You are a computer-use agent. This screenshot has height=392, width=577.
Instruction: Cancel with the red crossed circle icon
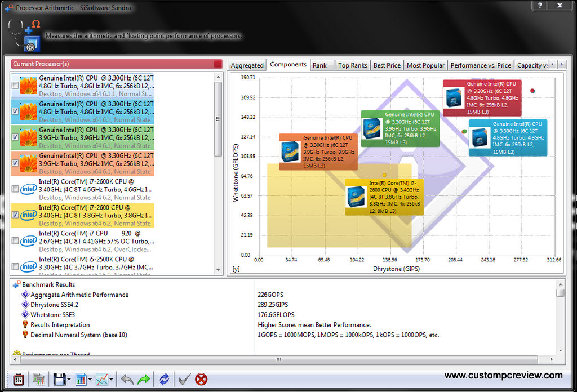pos(201,379)
